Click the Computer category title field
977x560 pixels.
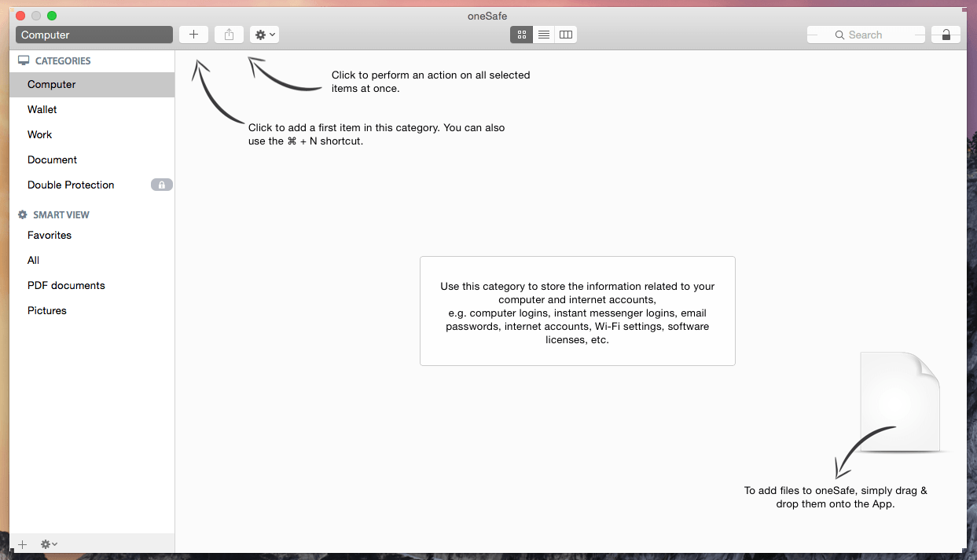pos(94,35)
